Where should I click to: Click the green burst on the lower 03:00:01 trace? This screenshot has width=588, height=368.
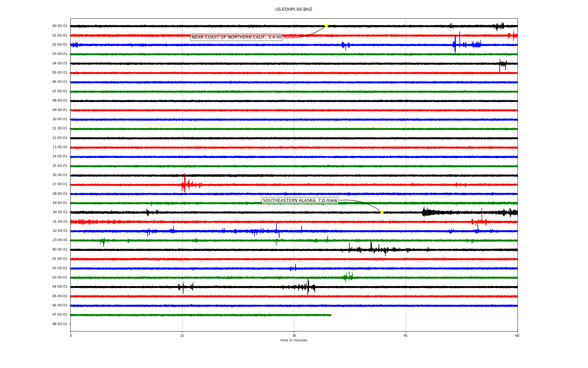point(349,277)
